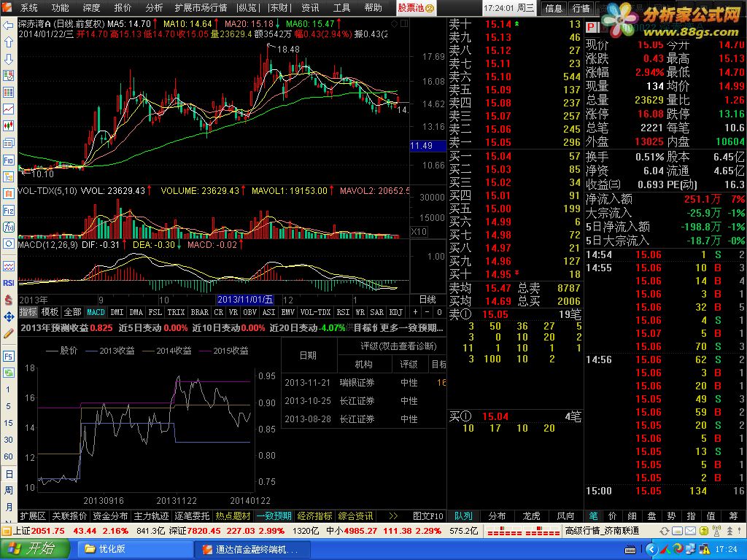Open the trend line chart sidebar icon
This screenshot has height=560, width=747.
(x=9, y=109)
